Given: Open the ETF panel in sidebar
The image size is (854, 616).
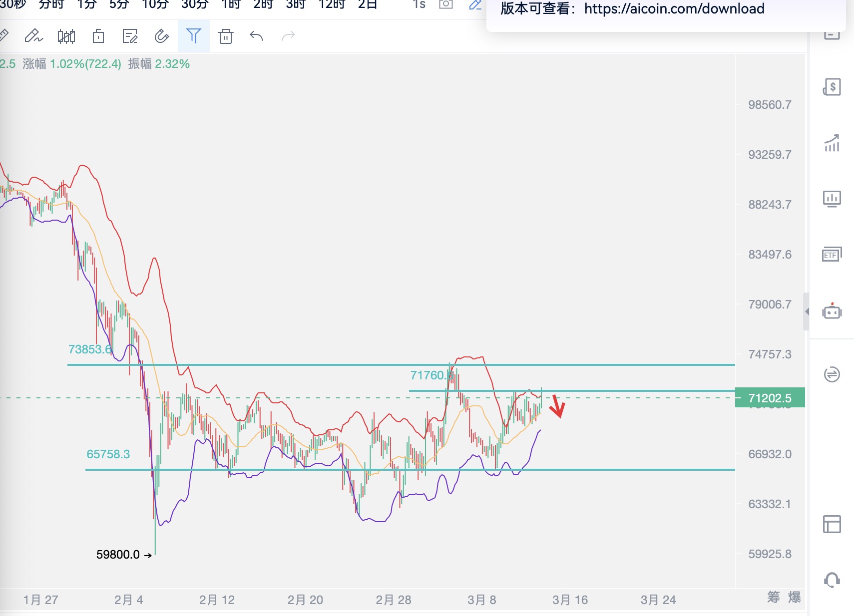Looking at the screenshot, I should coord(832,255).
